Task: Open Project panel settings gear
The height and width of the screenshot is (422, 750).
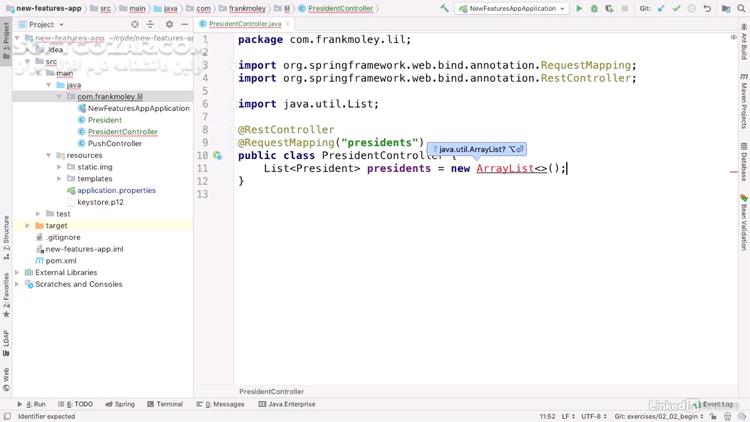Action: 169,24
